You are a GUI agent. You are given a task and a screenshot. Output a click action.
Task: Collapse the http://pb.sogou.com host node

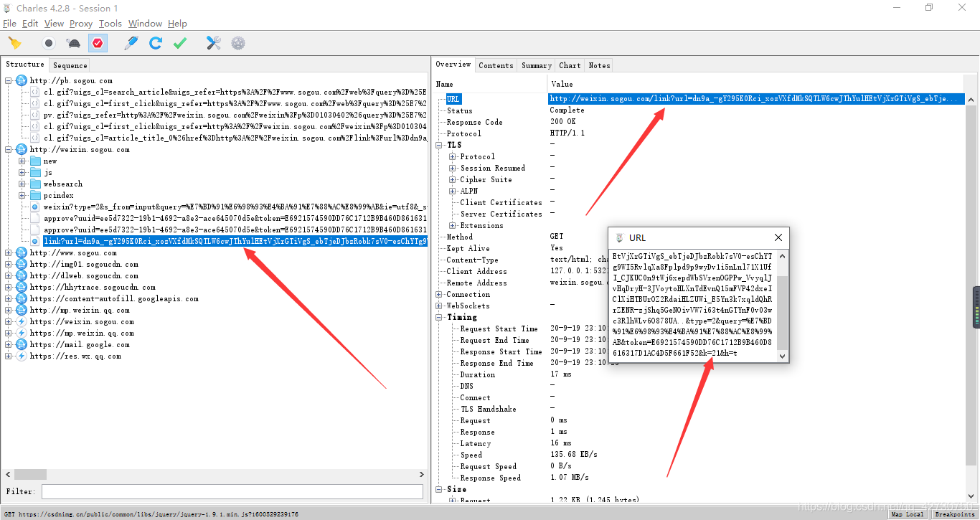tap(9, 80)
